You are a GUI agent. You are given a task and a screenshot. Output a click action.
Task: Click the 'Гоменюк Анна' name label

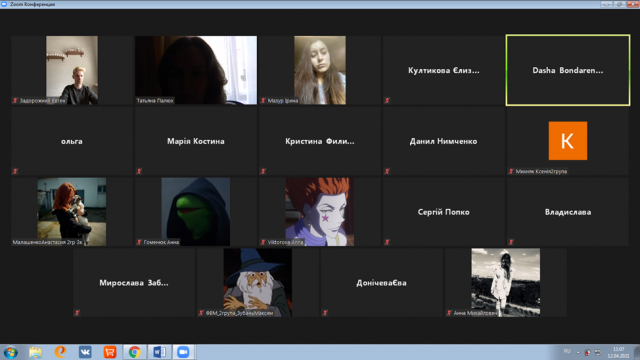[x=161, y=242]
